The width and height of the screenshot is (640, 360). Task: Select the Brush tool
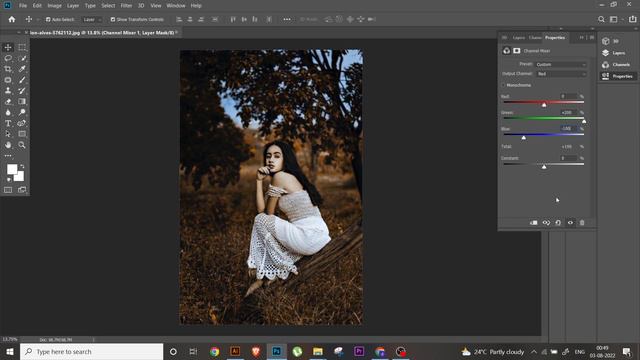click(x=22, y=80)
